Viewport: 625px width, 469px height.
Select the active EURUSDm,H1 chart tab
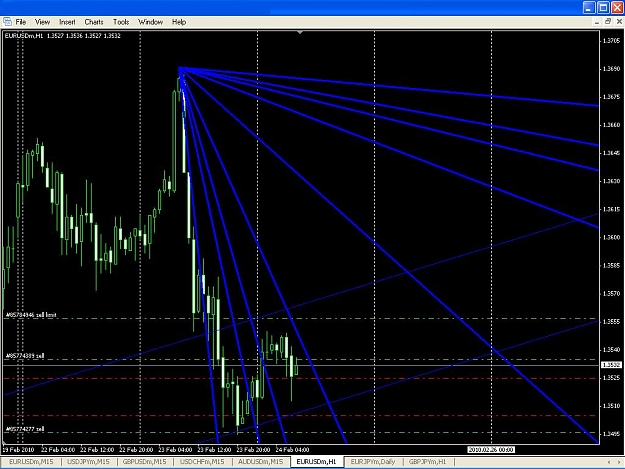pyautogui.click(x=316, y=462)
